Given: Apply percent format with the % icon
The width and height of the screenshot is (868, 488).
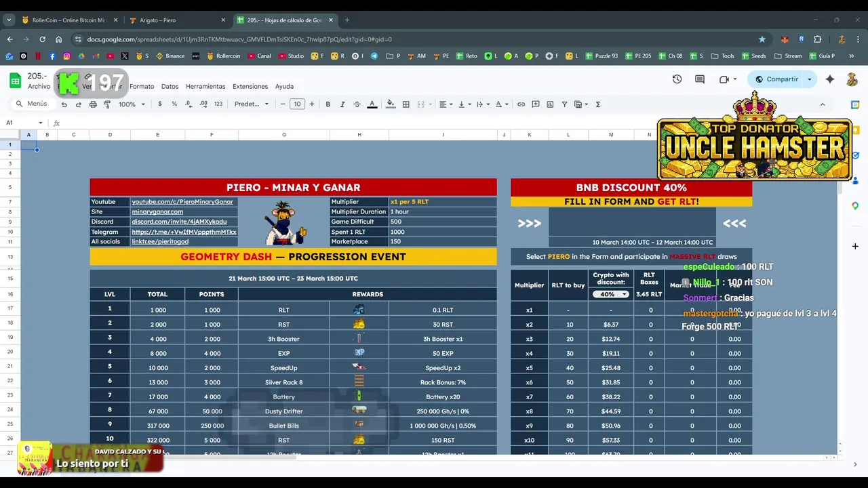Looking at the screenshot, I should (x=174, y=104).
